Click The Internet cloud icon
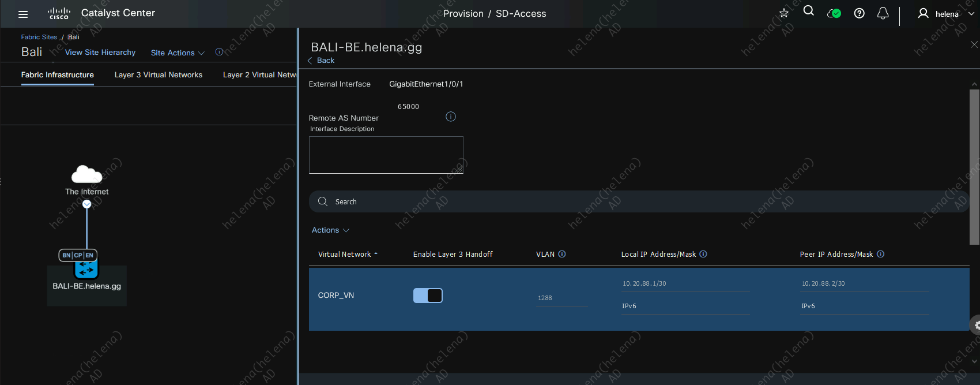 click(86, 174)
